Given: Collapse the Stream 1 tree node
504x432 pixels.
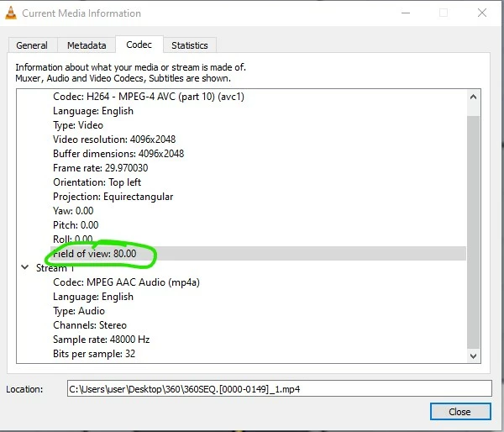Looking at the screenshot, I should [25, 267].
